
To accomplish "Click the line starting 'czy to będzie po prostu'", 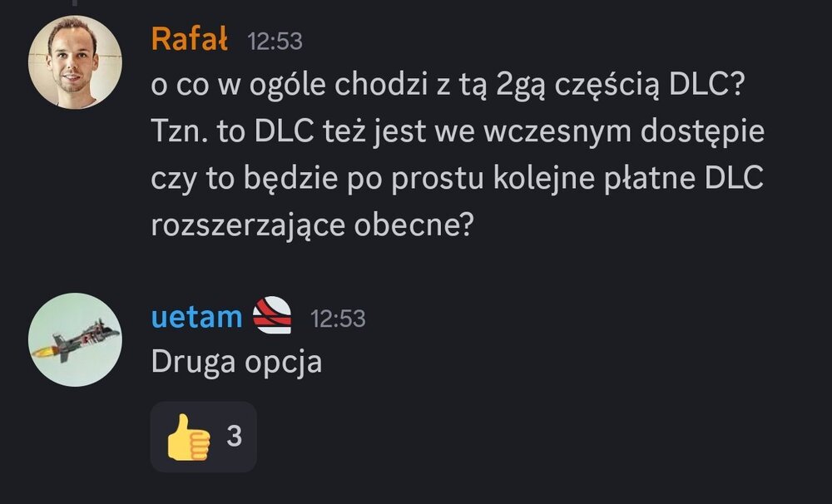I will click(x=458, y=179).
